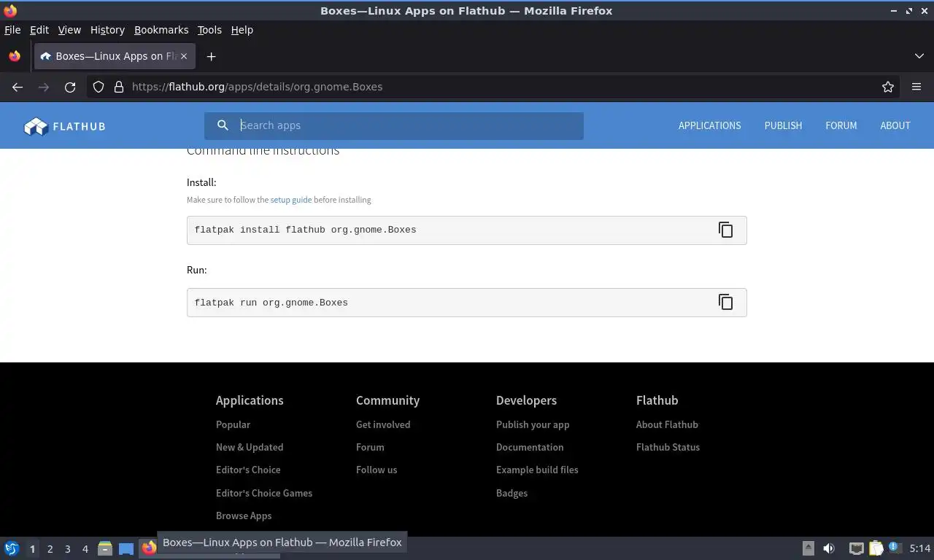The width and height of the screenshot is (934, 560).
Task: Click the 'flatpak run org.gnome.Boxes' command text
Action: tap(271, 303)
